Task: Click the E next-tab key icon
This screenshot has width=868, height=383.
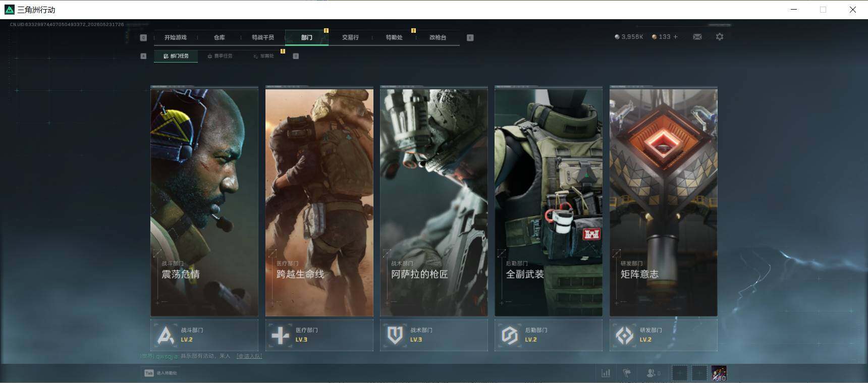Action: click(x=470, y=37)
